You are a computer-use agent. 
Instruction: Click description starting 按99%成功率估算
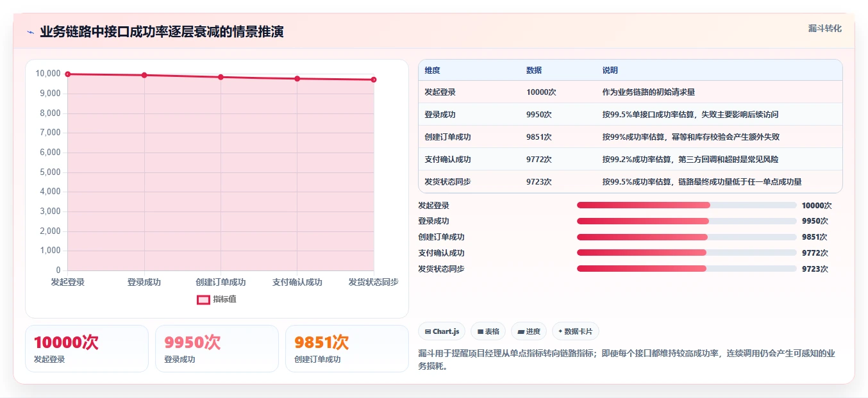(691, 137)
